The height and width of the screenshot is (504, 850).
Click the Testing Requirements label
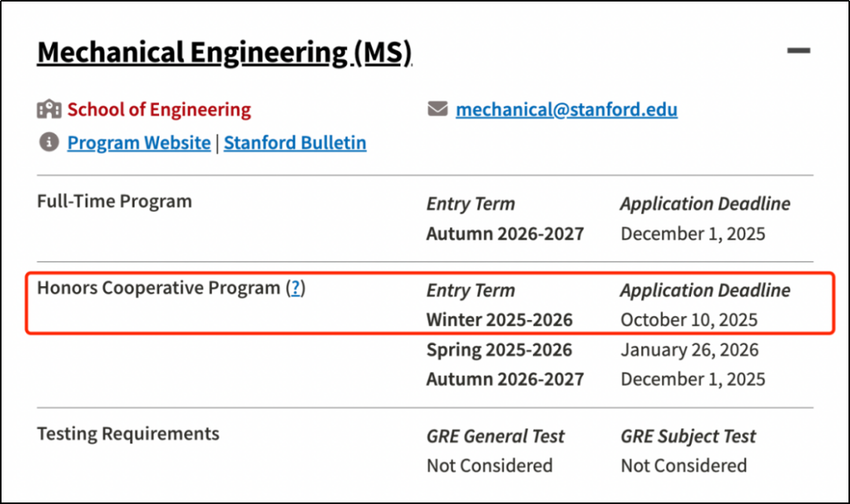click(x=128, y=434)
